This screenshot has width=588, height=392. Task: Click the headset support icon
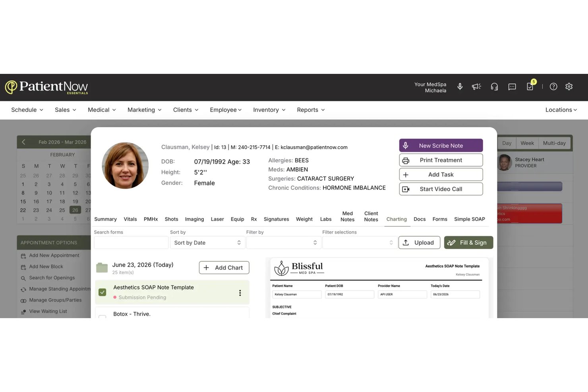click(x=494, y=87)
